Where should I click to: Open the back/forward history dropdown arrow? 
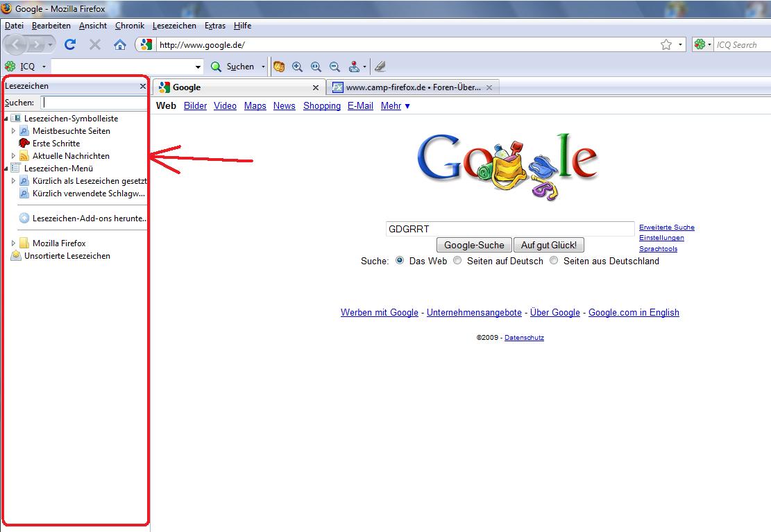pyautogui.click(x=50, y=45)
